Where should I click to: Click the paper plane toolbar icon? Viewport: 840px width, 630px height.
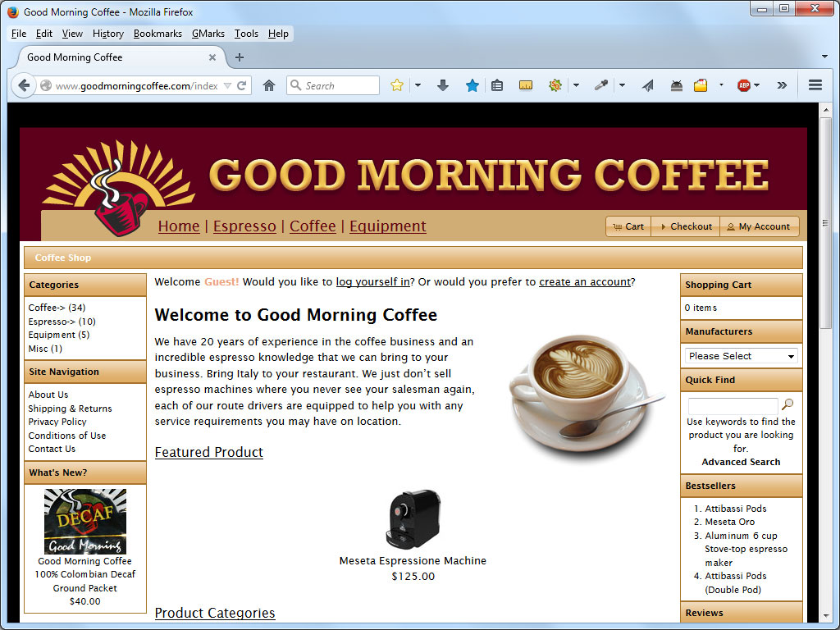648,85
